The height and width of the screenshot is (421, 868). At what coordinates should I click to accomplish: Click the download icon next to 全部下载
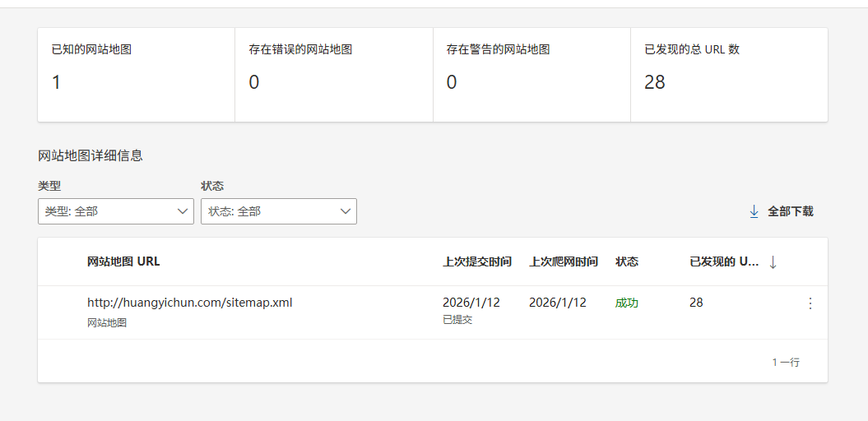[754, 211]
